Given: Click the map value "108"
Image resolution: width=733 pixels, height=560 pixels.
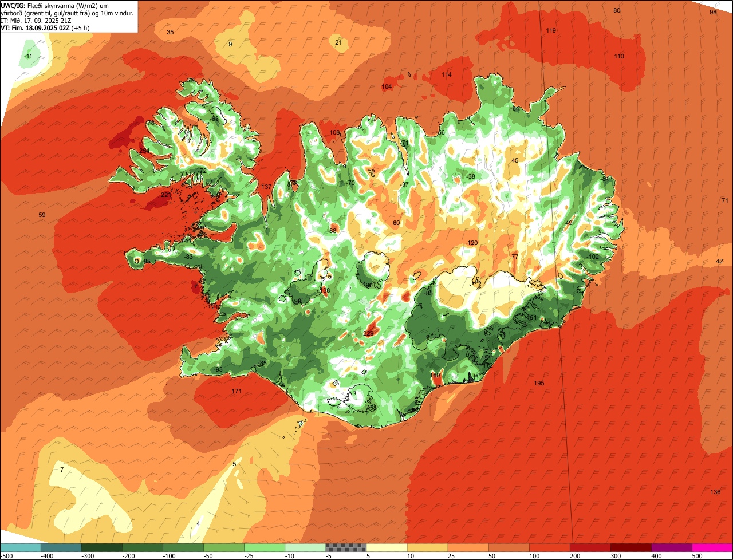Looking at the screenshot, I should [x=334, y=133].
